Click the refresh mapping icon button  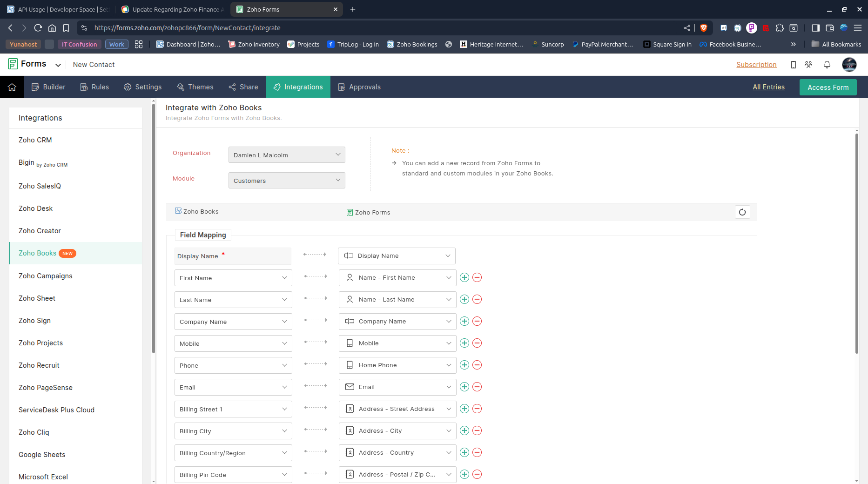tap(742, 212)
